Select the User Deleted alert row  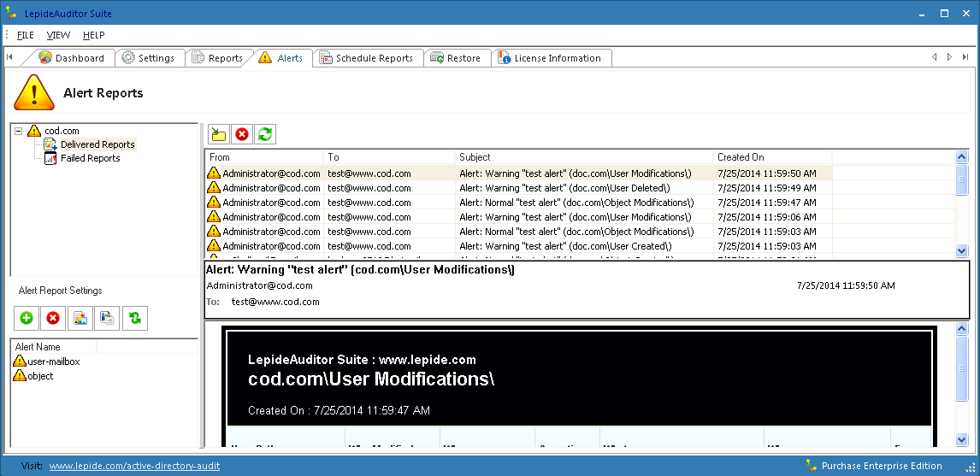(519, 187)
